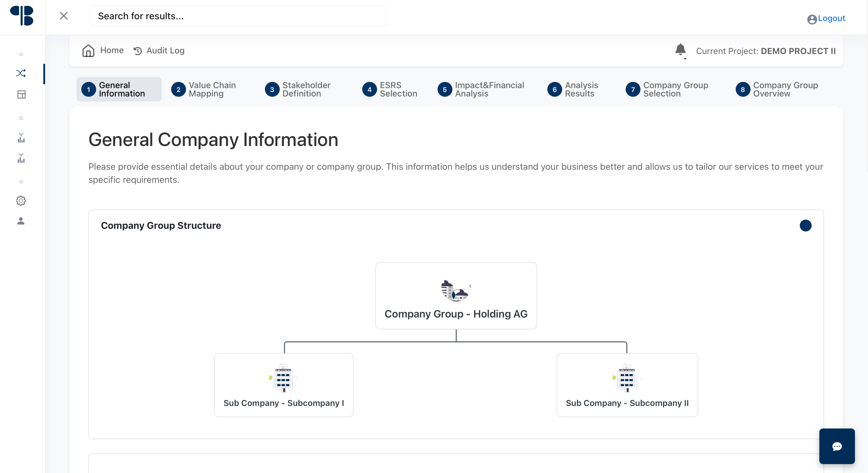The height and width of the screenshot is (473, 868).
Task: Close the search bar with X
Action: point(64,16)
